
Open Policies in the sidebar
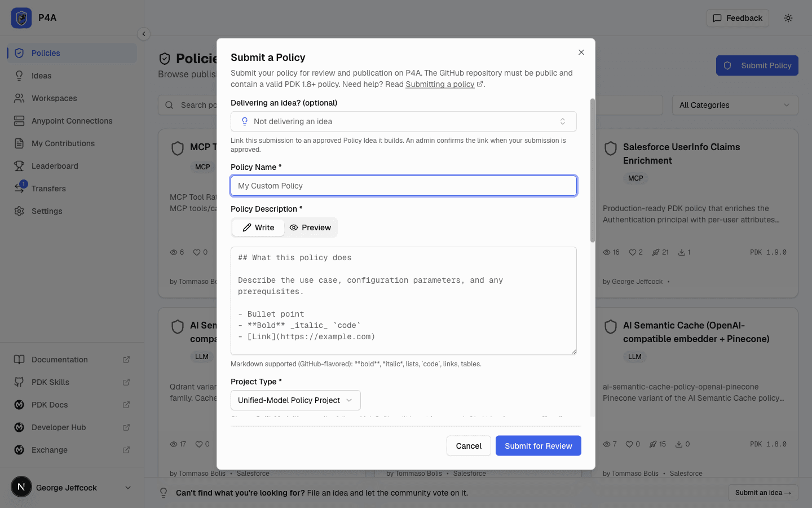(x=72, y=53)
